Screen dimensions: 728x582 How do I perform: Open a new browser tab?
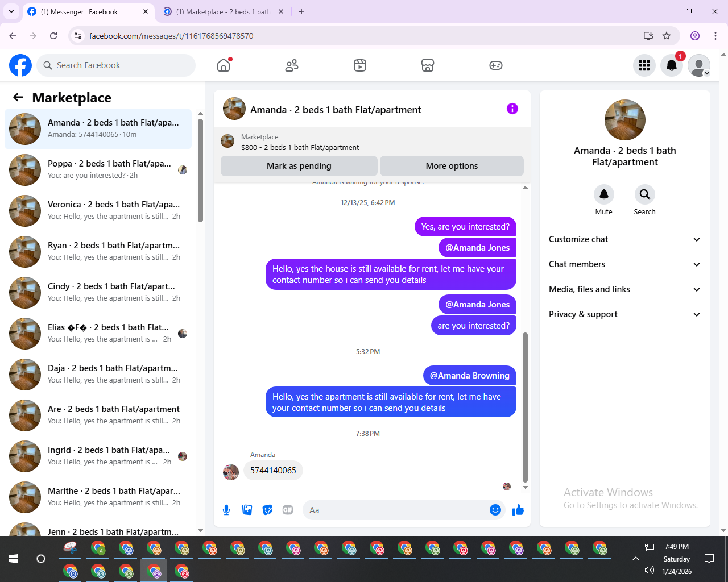pyautogui.click(x=301, y=11)
